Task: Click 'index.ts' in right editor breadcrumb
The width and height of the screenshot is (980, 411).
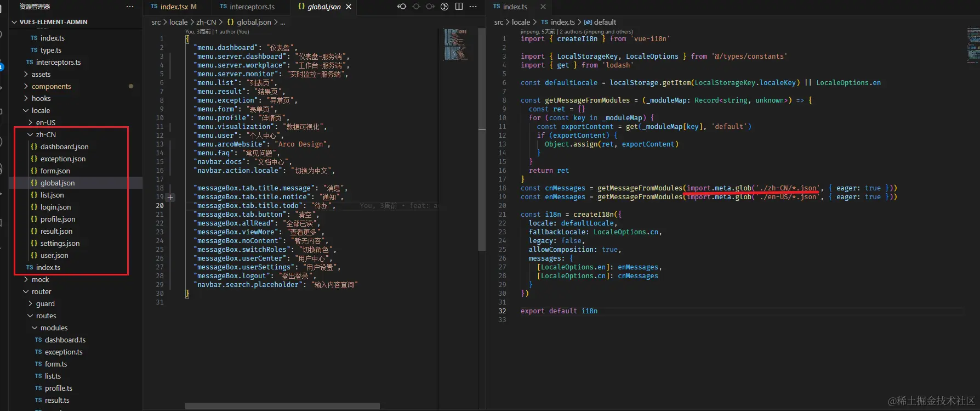Action: [x=562, y=22]
